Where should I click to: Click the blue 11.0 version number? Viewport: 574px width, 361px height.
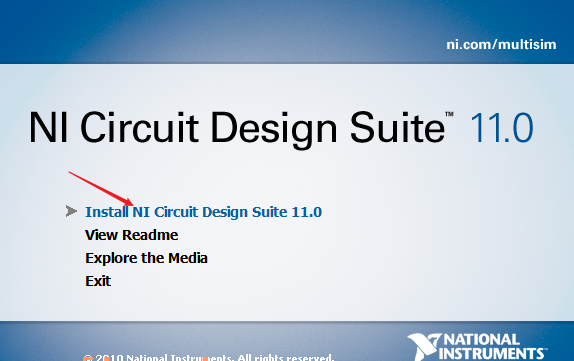coord(501,128)
